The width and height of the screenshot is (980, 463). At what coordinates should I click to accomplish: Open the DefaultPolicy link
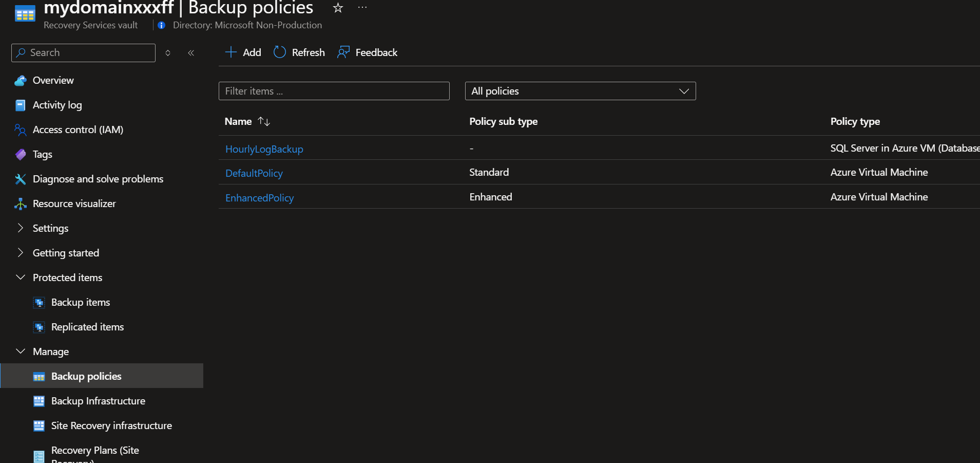point(254,173)
